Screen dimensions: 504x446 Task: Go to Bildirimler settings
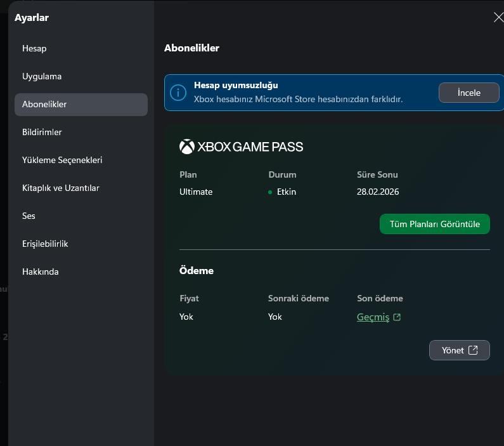(x=81, y=132)
